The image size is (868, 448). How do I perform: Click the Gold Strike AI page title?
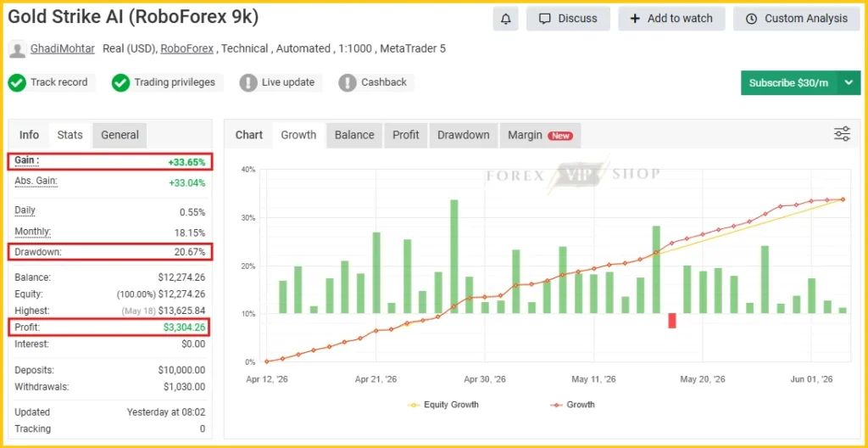tap(133, 17)
